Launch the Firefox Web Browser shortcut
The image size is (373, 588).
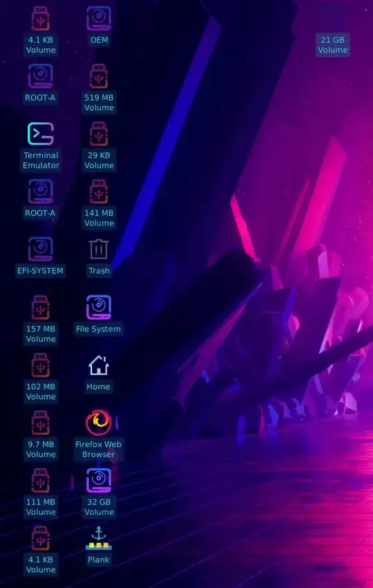99,423
